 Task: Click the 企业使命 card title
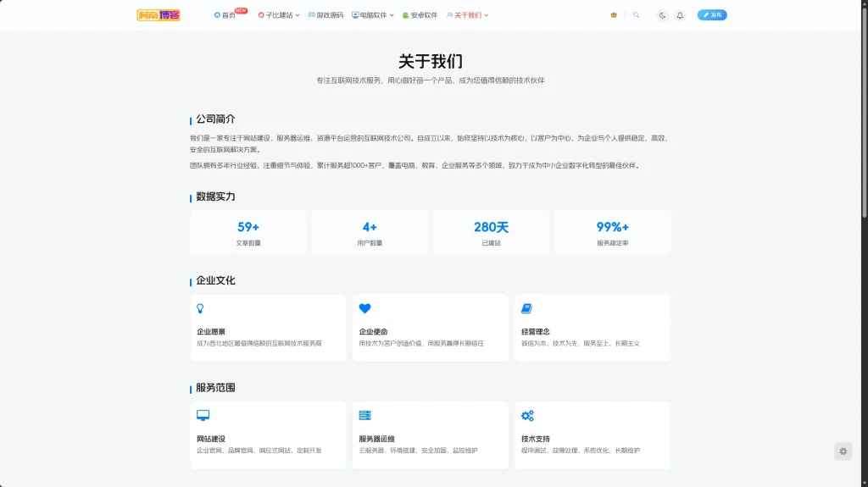point(373,331)
